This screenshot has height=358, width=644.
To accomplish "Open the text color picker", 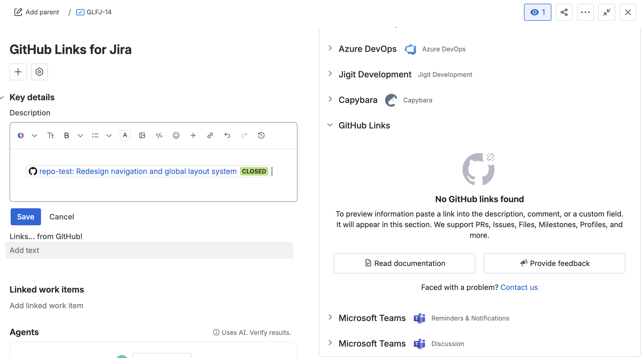I will click(x=125, y=135).
